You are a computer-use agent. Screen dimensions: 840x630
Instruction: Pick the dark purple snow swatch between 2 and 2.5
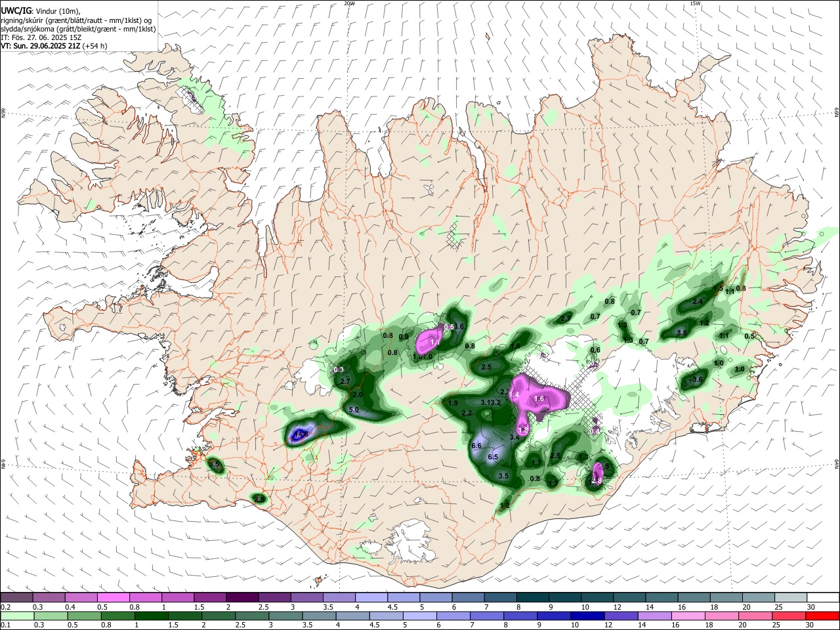click(242, 598)
